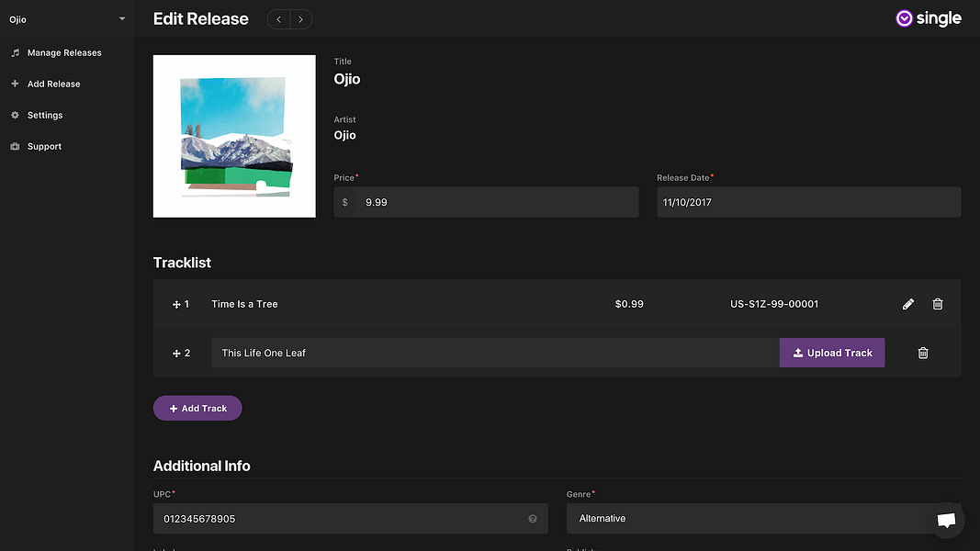Click the Settings gear icon
The width and height of the screenshot is (980, 551).
(15, 115)
